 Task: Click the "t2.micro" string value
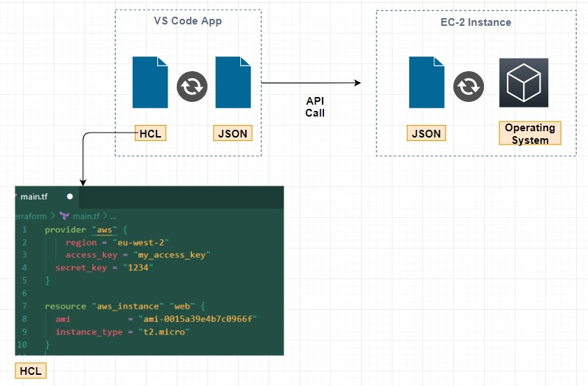tap(164, 332)
